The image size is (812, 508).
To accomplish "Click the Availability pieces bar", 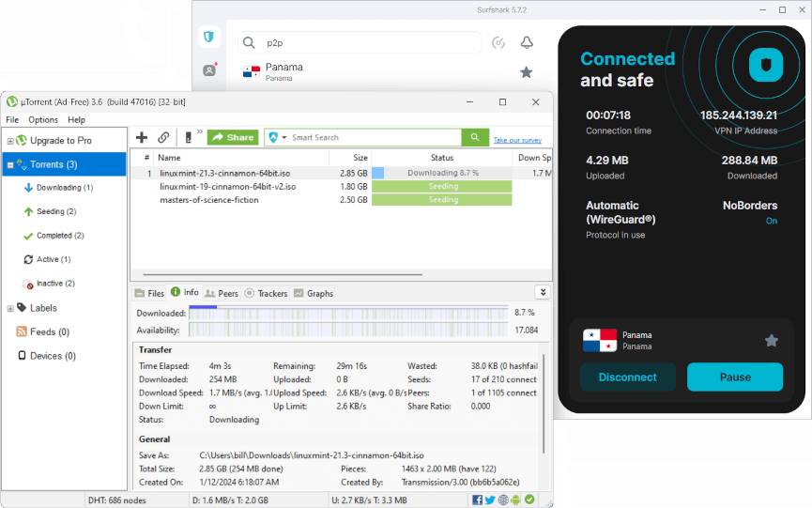I will 348,330.
